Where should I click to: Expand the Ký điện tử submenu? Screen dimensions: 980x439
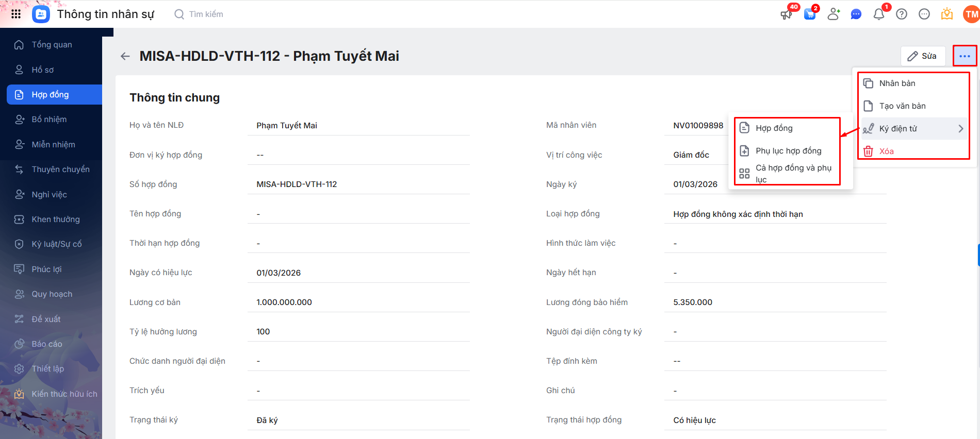point(914,129)
